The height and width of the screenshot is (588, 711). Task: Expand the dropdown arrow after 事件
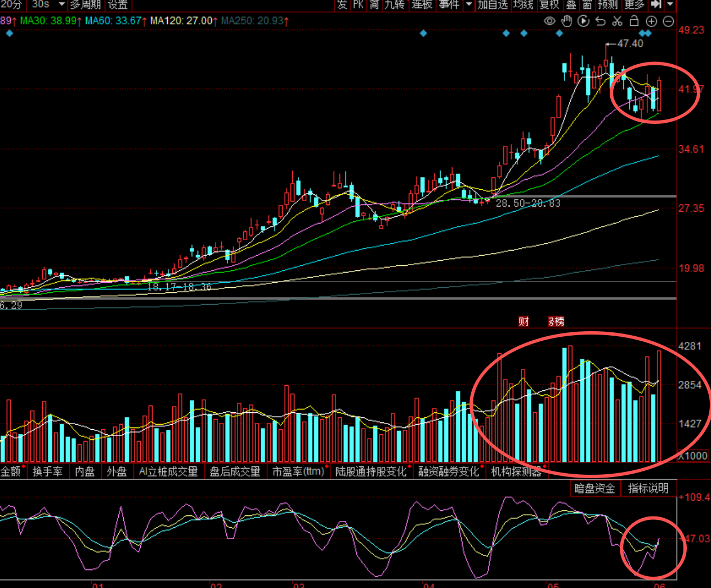click(469, 5)
